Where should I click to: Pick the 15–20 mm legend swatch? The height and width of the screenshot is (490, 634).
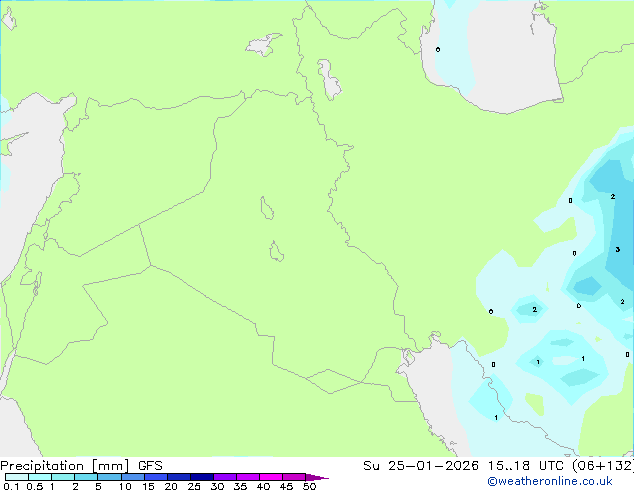[156, 477]
